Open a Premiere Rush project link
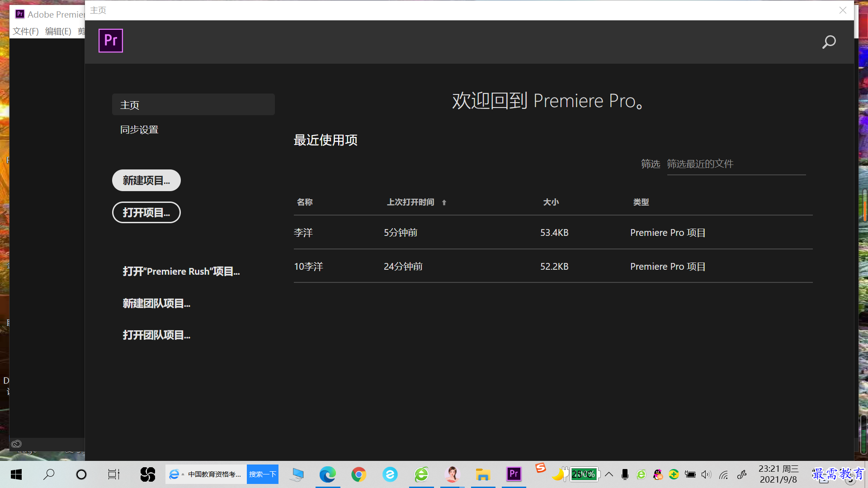This screenshot has height=488, width=868. [x=181, y=271]
